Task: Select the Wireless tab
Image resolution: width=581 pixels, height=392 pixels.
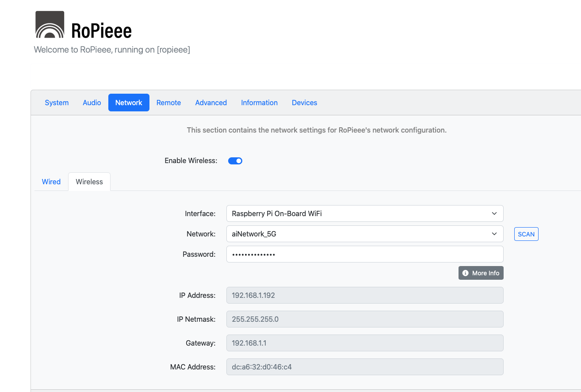Action: [x=89, y=182]
